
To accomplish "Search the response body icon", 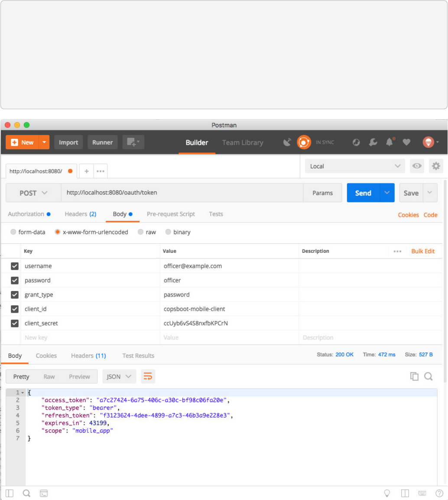I will (x=428, y=376).
